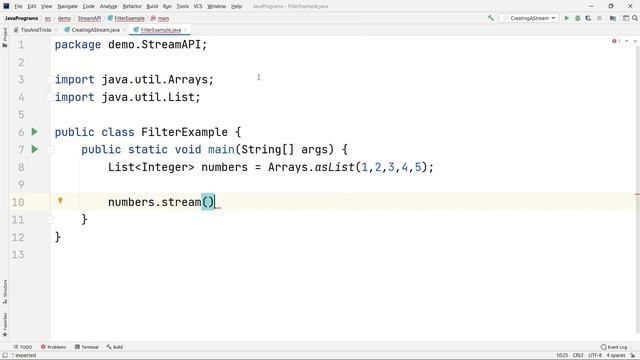640x360 pixels.
Task: Open the Structure tool window sidebar button
Action: (x=5, y=291)
